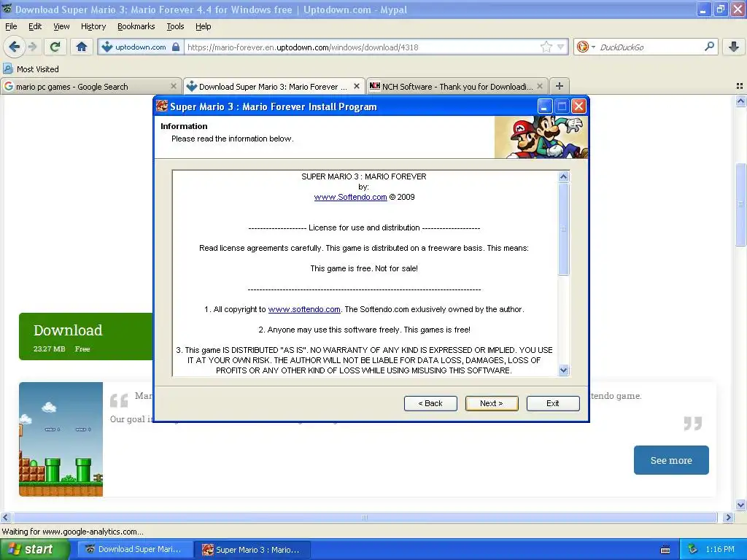The width and height of the screenshot is (747, 560).
Task: Open the Windows Start menu
Action: pos(35,549)
